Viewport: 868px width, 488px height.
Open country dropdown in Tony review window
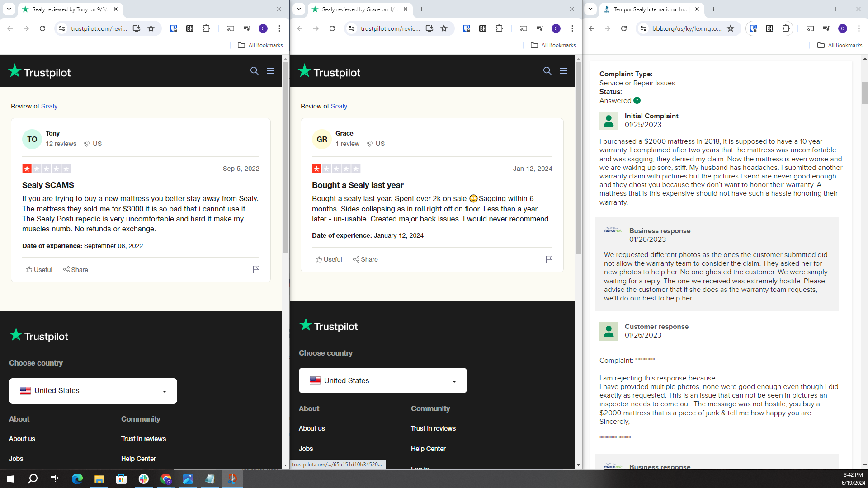click(93, 391)
